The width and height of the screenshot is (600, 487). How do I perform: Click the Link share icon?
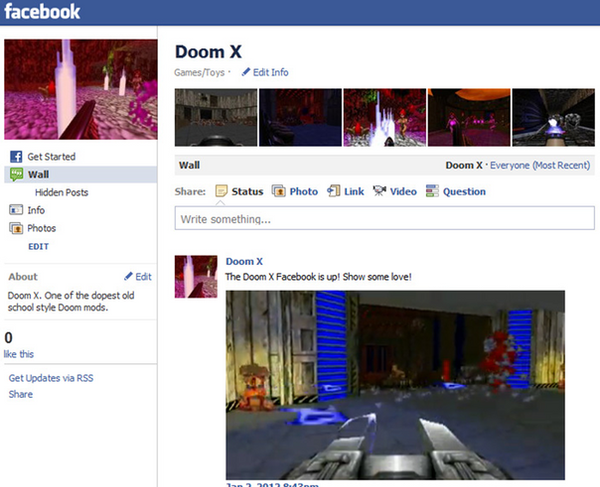pyautogui.click(x=334, y=191)
